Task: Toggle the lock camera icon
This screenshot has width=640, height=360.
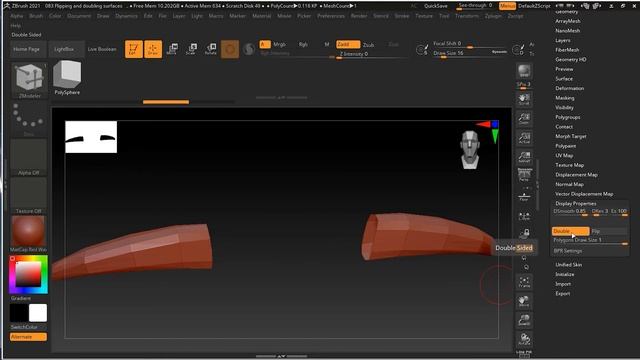Action: tap(526, 233)
